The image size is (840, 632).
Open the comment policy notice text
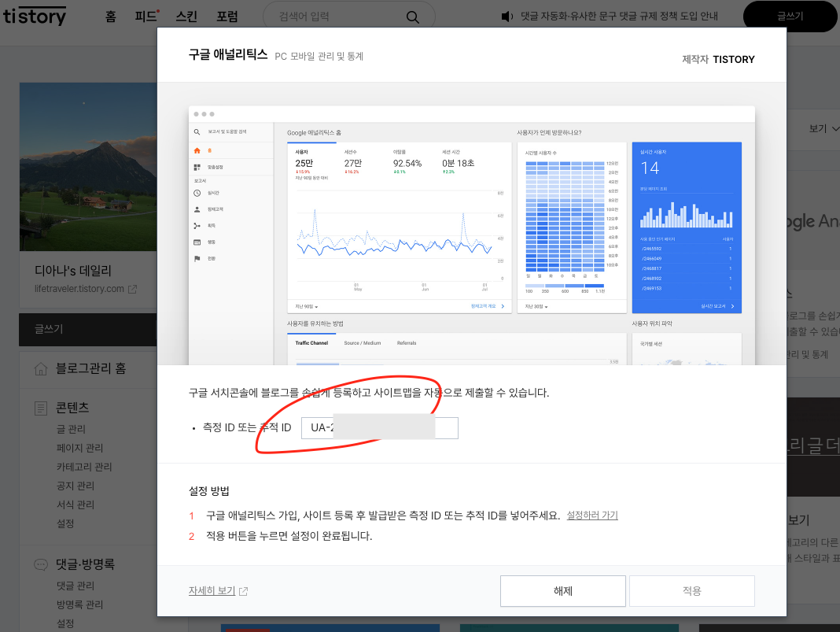619,17
